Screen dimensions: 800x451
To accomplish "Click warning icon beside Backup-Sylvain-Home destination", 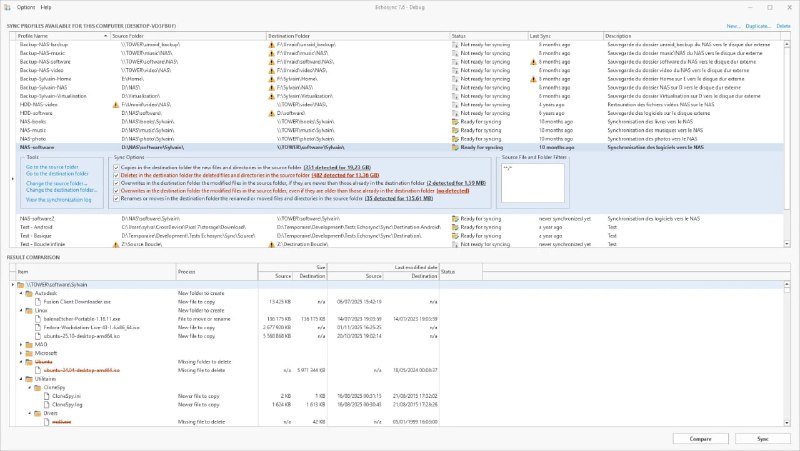I will pos(271,79).
